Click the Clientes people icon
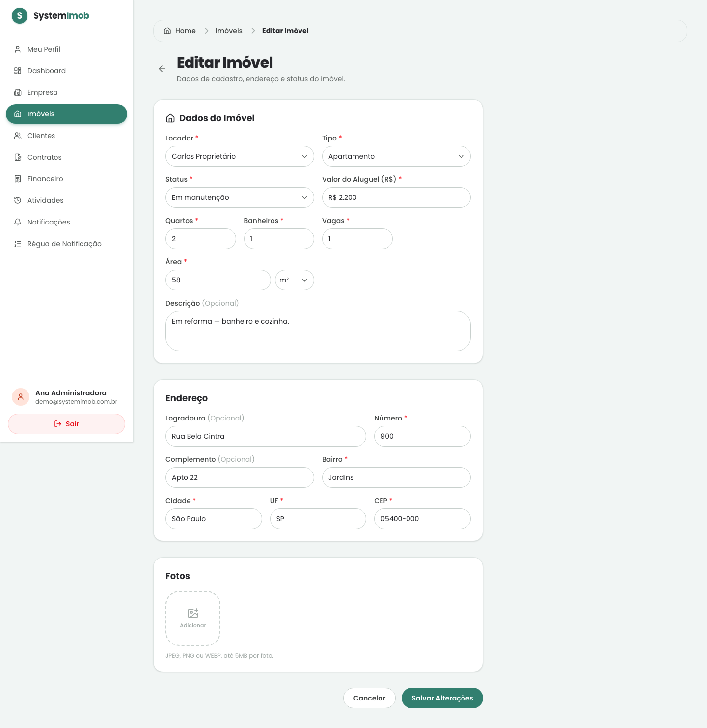The image size is (707, 728). 18,136
